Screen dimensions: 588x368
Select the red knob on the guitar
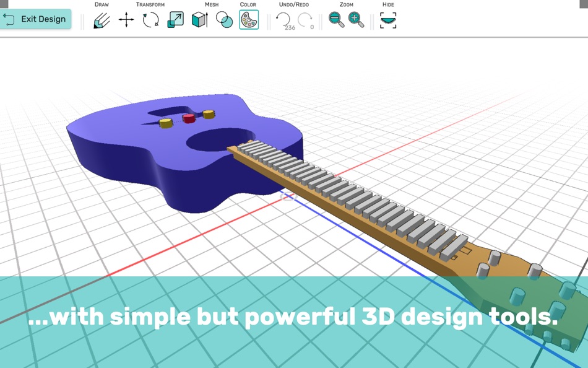pos(189,118)
